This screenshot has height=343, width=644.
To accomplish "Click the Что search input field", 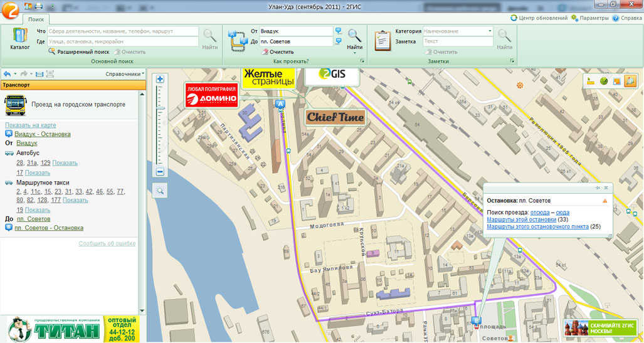I will click(122, 31).
